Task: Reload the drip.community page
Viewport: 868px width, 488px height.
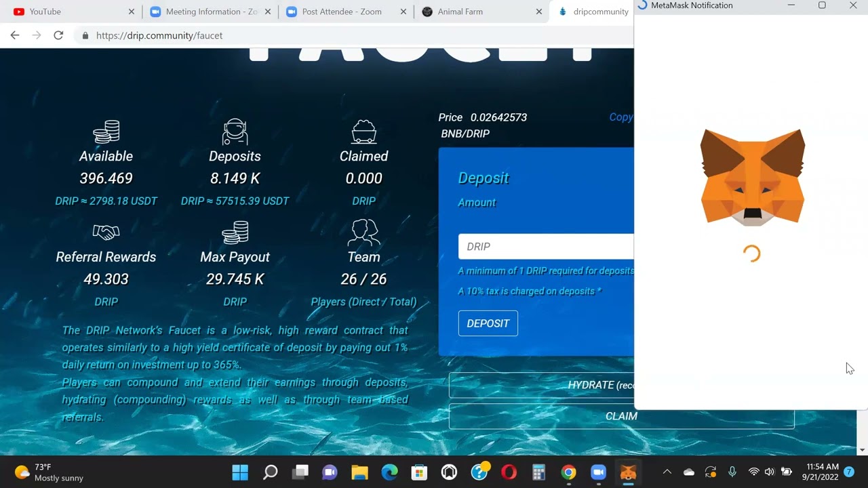Action: pos(58,35)
